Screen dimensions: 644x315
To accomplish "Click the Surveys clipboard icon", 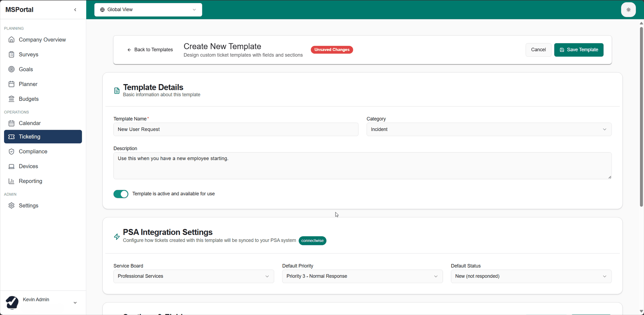I will tap(11, 54).
